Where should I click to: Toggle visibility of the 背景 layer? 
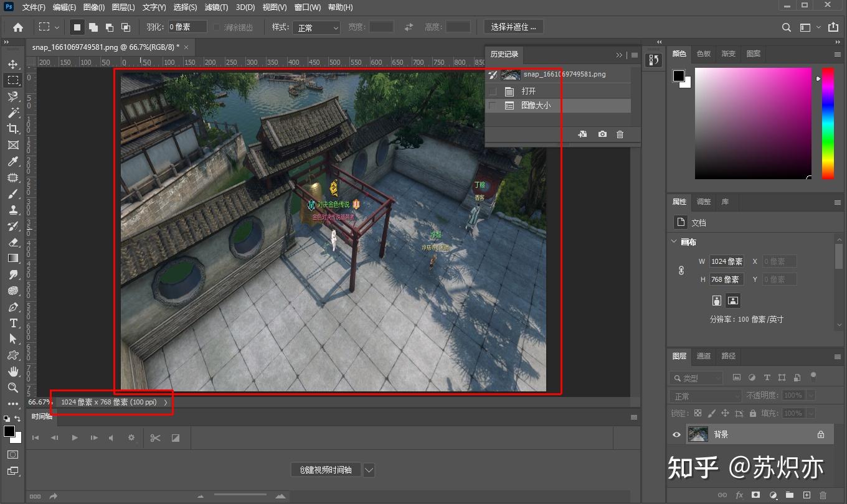pyautogui.click(x=676, y=435)
